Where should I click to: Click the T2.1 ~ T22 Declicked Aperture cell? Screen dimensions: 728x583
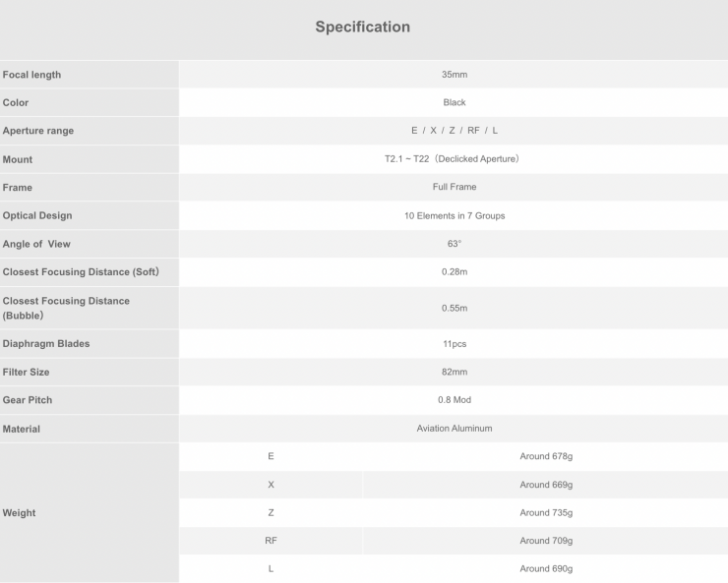[x=454, y=158]
